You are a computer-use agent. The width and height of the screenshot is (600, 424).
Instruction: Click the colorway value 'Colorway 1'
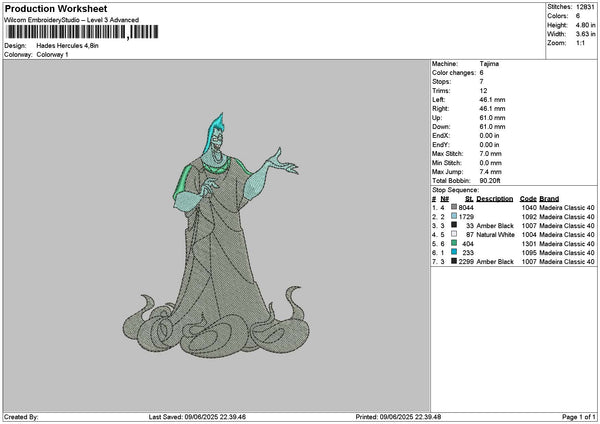point(52,55)
